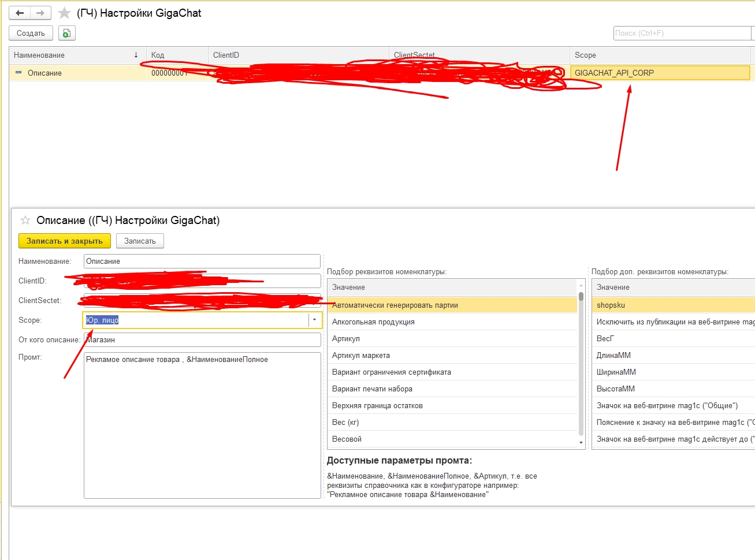755x560 pixels.
Task: Select the shopsku row
Action: coord(674,305)
